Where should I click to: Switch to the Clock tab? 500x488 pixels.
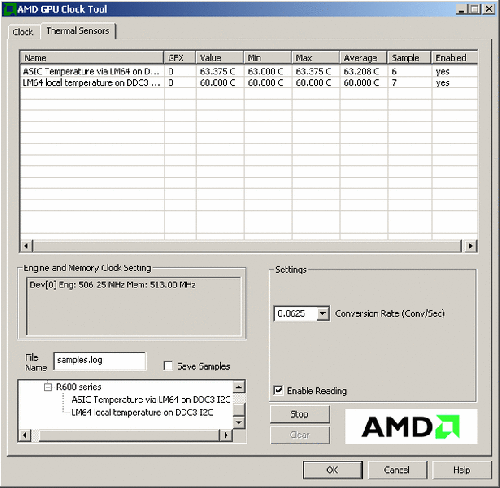coord(23,32)
